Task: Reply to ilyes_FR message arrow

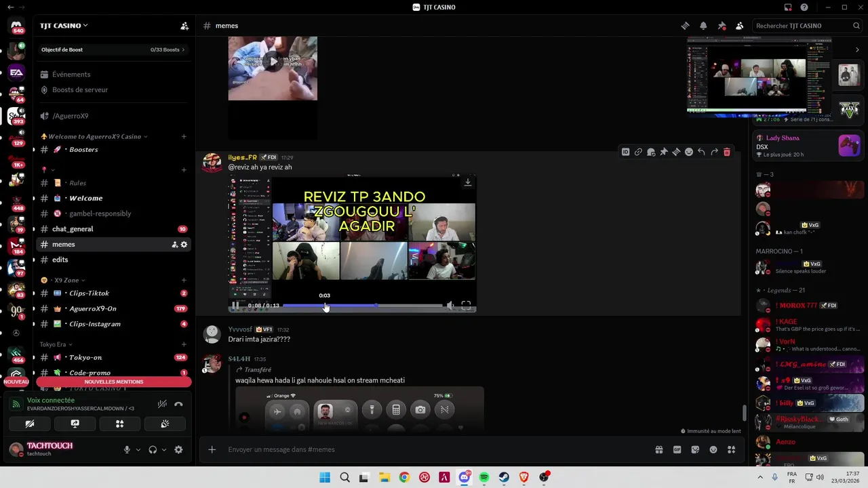Action: [x=701, y=152]
